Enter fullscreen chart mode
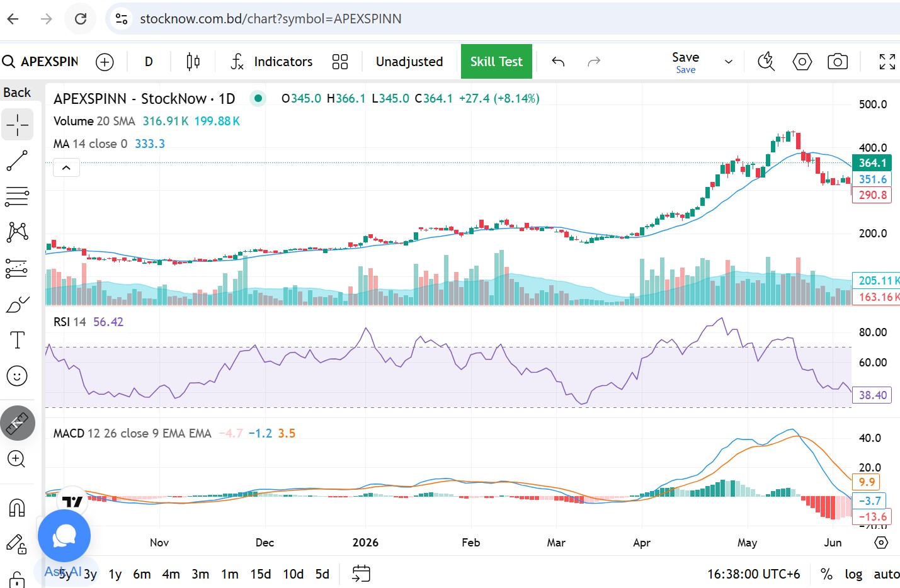The image size is (900, 588). 887,62
